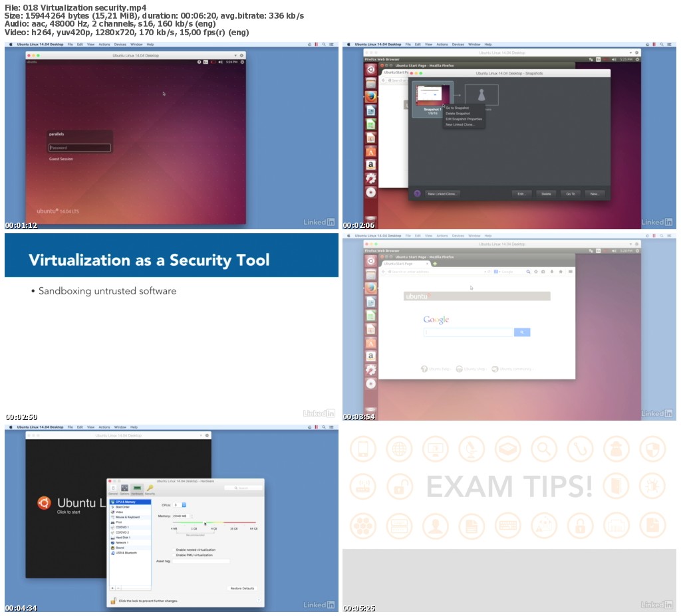Screen dimensions: 681x616
Task: Click Spotlight search icon in 00:01:12 frame menu bar
Action: 324,45
